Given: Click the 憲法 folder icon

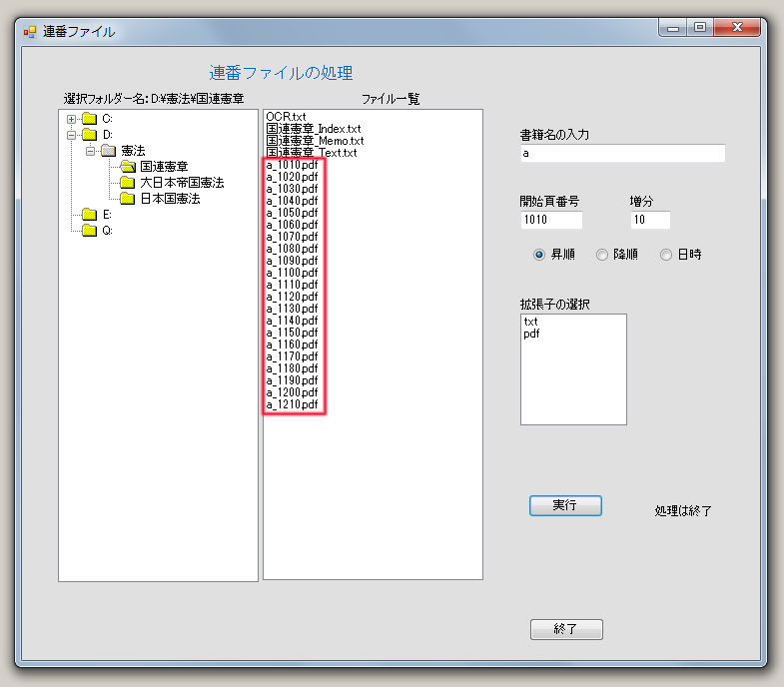Looking at the screenshot, I should 109,151.
